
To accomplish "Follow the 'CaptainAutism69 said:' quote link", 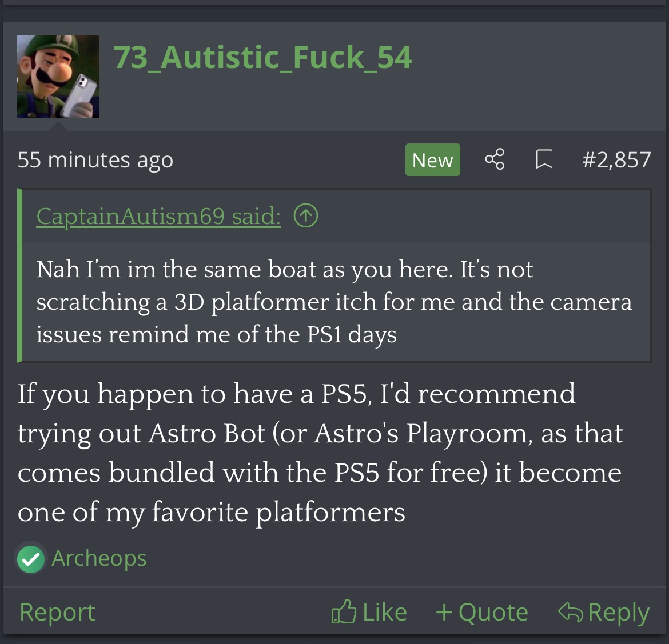I will (159, 216).
